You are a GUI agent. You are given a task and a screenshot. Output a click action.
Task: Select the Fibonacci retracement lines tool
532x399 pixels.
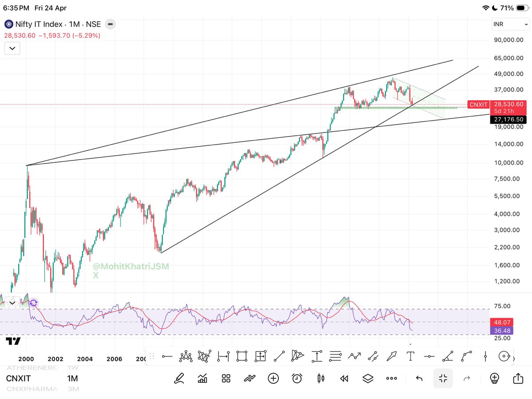click(x=336, y=356)
